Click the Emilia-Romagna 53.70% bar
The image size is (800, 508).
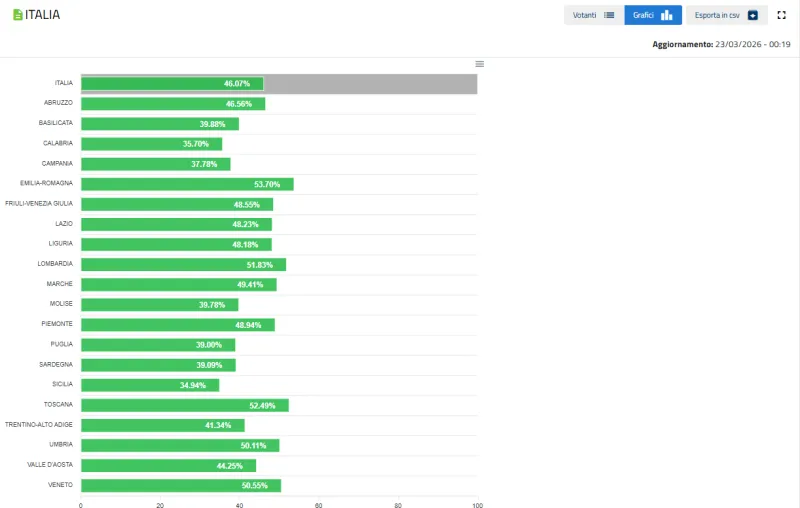(187, 184)
